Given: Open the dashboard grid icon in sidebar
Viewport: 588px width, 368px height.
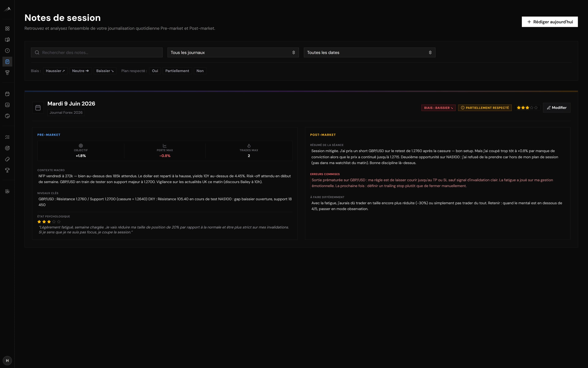Looking at the screenshot, I should click(x=7, y=29).
